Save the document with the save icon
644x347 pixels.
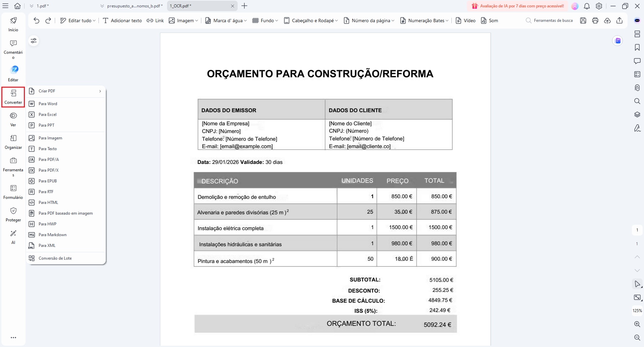point(583,20)
